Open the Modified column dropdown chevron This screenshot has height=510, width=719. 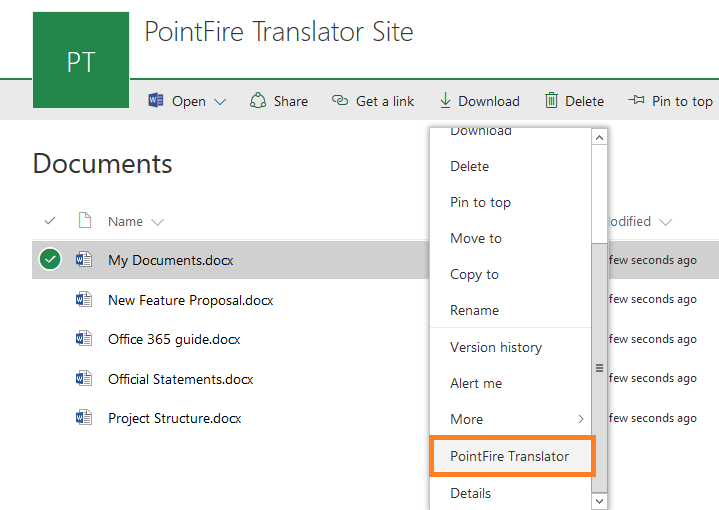click(665, 222)
